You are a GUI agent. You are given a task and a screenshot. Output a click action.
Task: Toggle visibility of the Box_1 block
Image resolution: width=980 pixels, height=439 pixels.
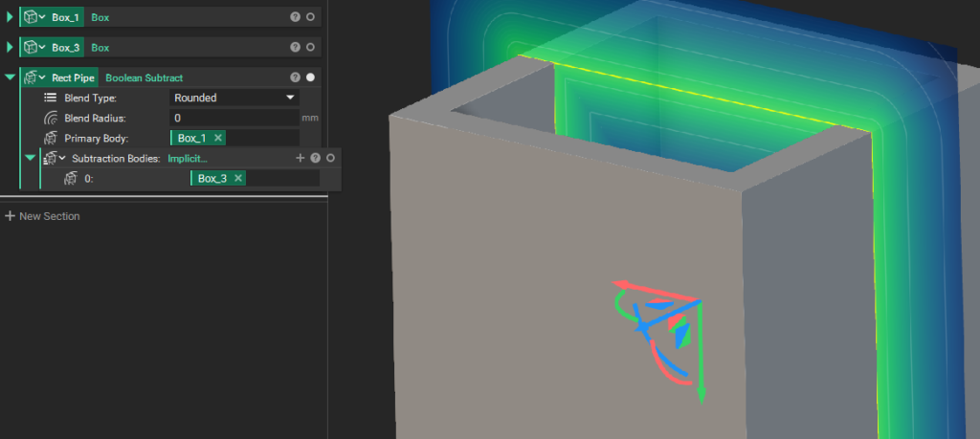pos(310,17)
